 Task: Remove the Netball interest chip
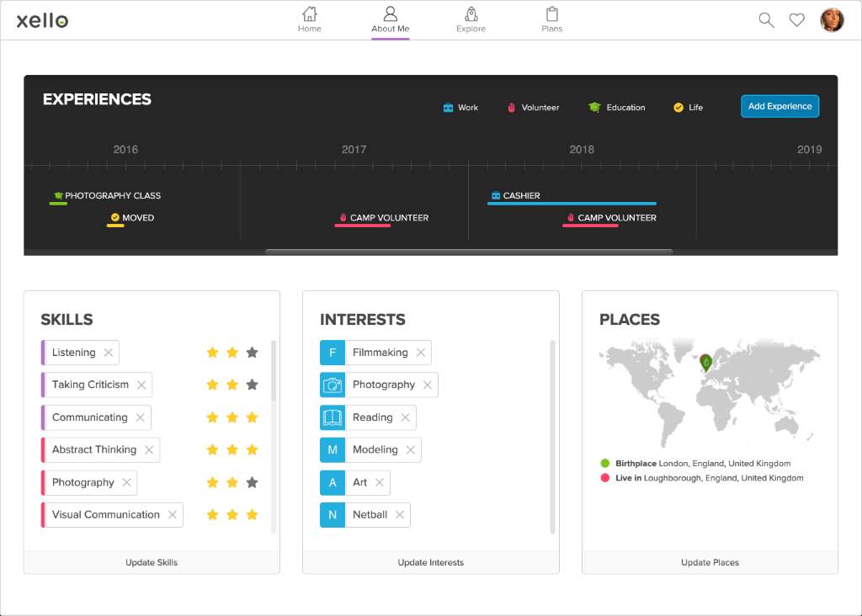pos(400,513)
